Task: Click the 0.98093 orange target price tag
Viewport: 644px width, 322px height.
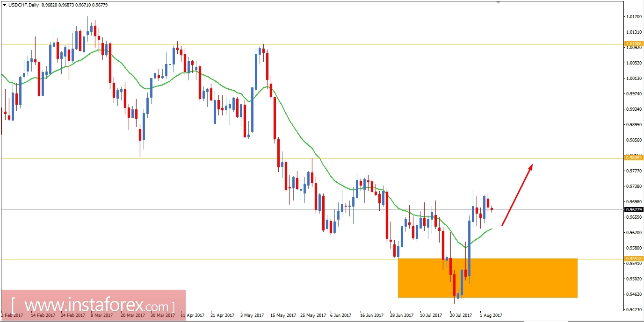Action: [x=634, y=157]
